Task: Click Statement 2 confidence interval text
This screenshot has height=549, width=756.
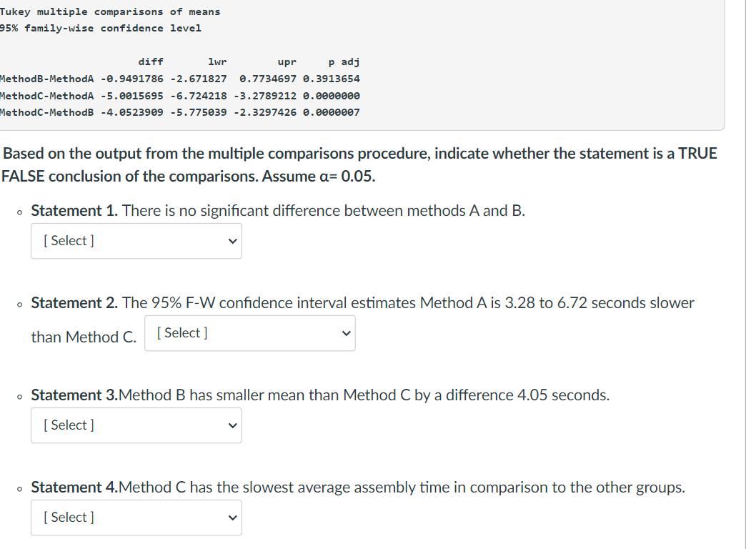Action: [x=362, y=302]
